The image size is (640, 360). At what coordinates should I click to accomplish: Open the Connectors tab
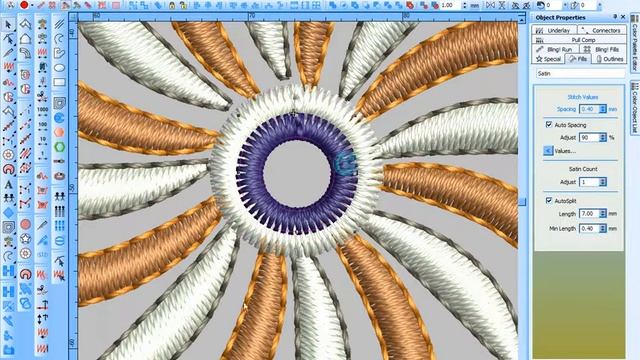[x=602, y=30]
